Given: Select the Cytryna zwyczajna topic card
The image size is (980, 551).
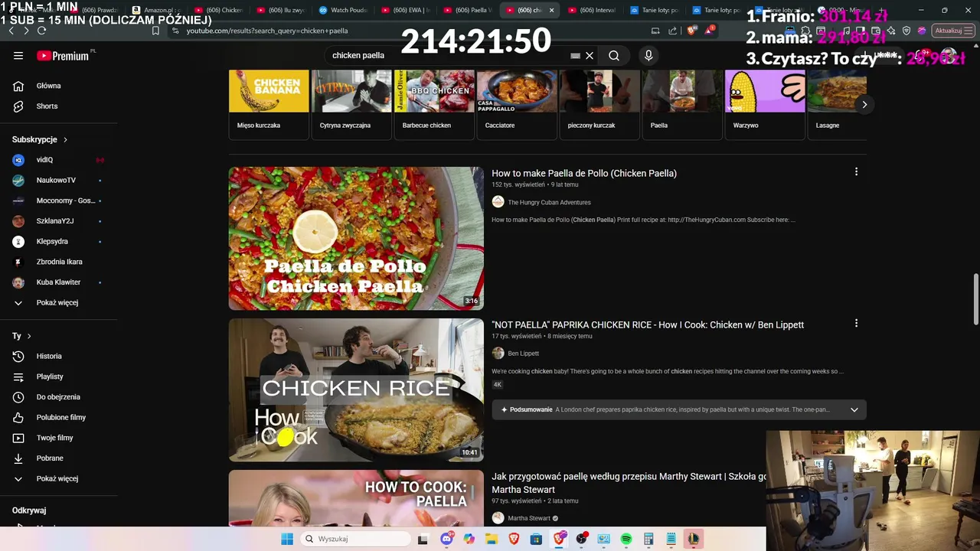Looking at the screenshot, I should 351,104.
